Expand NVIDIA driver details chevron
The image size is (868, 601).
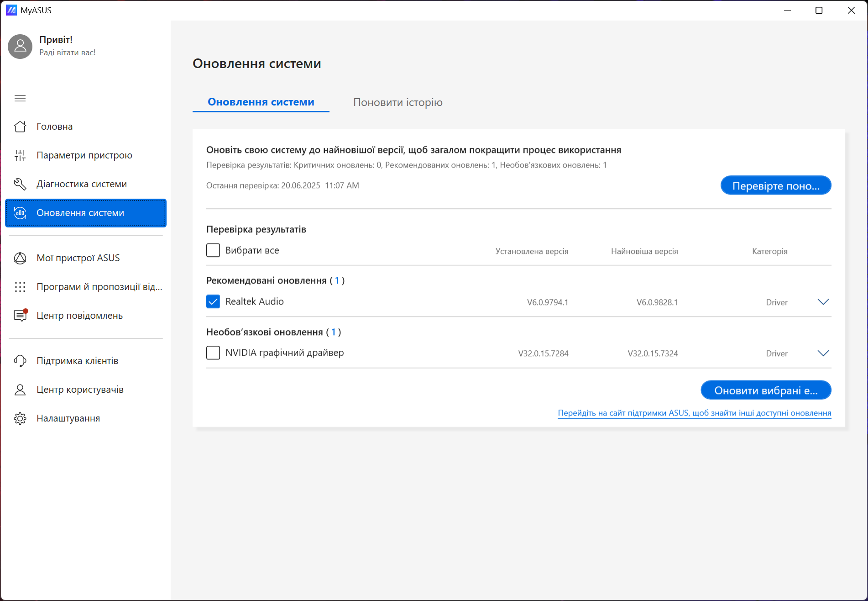tap(823, 353)
